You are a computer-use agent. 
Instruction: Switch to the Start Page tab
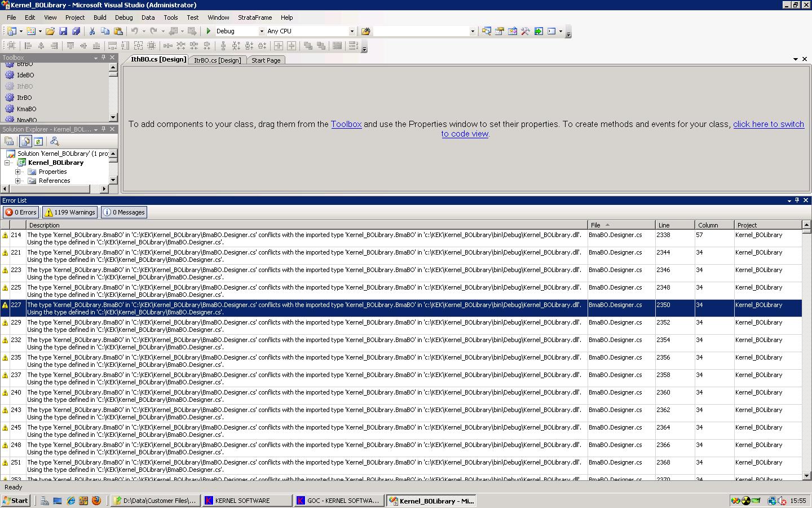click(x=266, y=60)
